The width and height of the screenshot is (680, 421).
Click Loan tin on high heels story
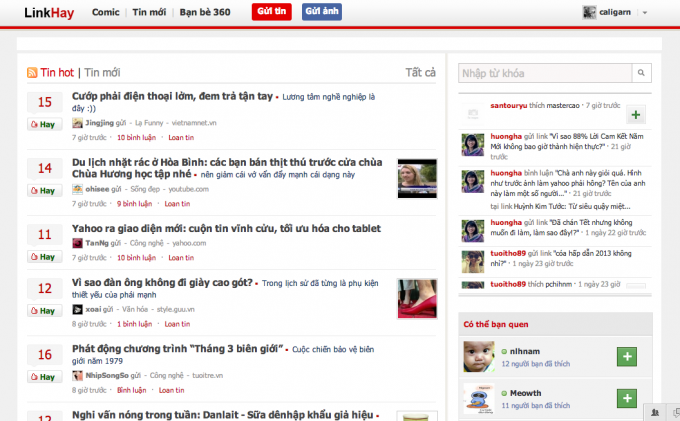tap(177, 324)
